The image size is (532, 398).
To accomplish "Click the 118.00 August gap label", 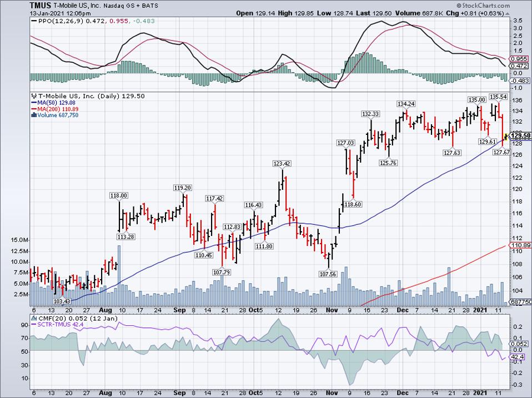I will click(x=119, y=195).
